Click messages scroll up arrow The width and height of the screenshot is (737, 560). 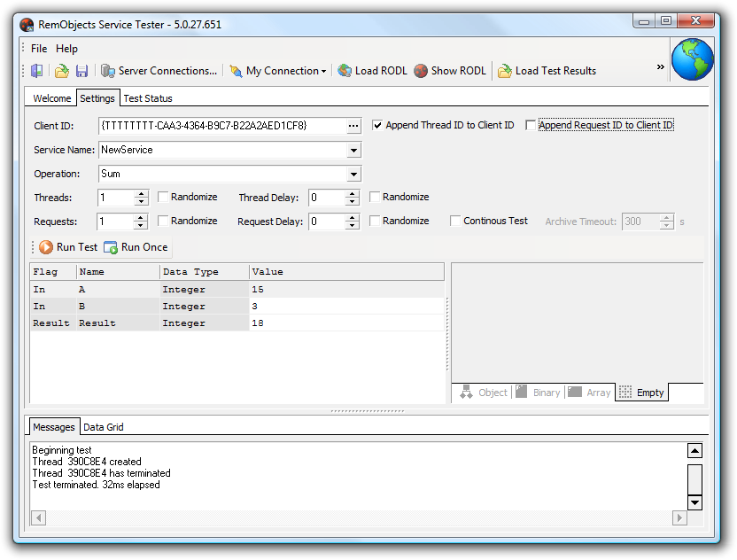tap(694, 451)
